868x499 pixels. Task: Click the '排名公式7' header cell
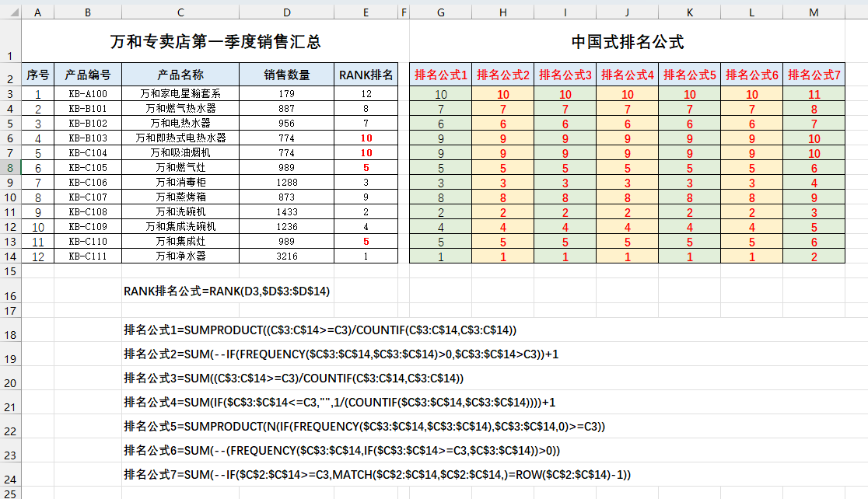click(x=814, y=75)
